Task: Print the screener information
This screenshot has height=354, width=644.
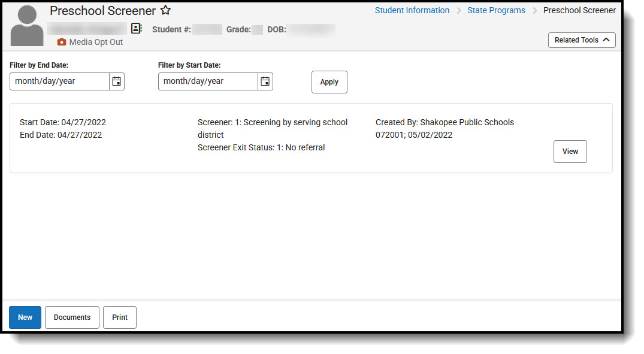Action: click(x=119, y=317)
